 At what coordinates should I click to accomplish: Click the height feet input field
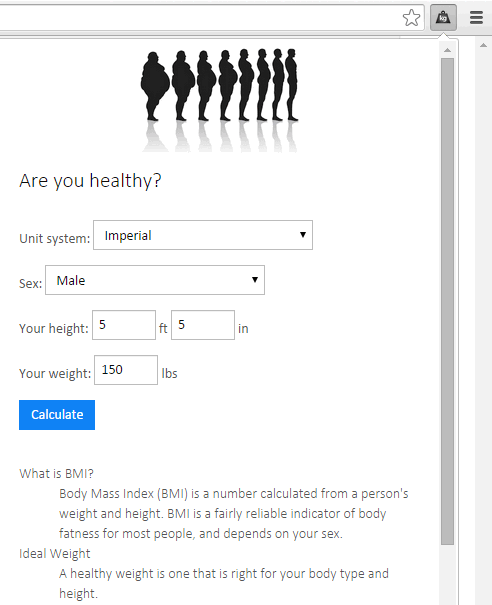[x=124, y=325]
